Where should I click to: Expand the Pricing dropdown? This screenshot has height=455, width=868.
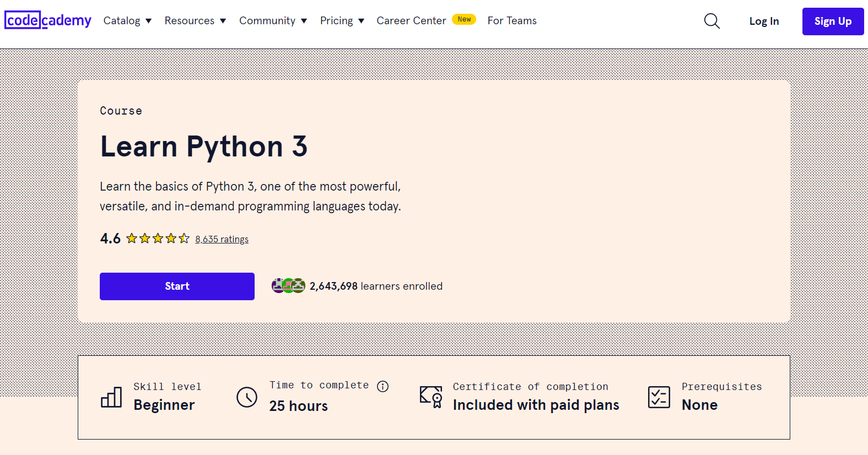tap(342, 20)
